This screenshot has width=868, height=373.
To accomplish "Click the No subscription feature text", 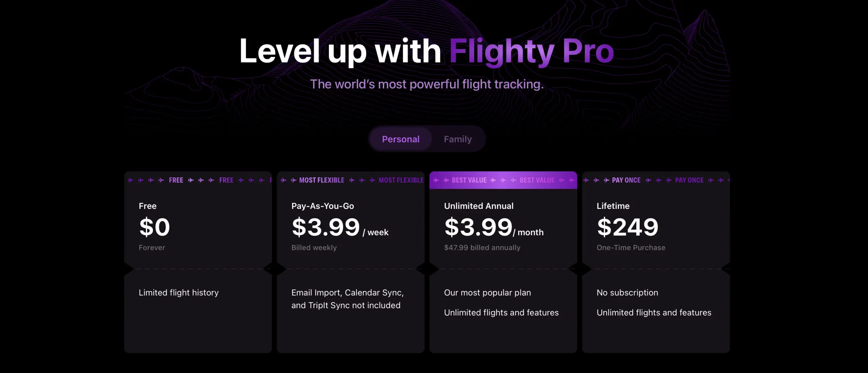I will coord(627,293).
